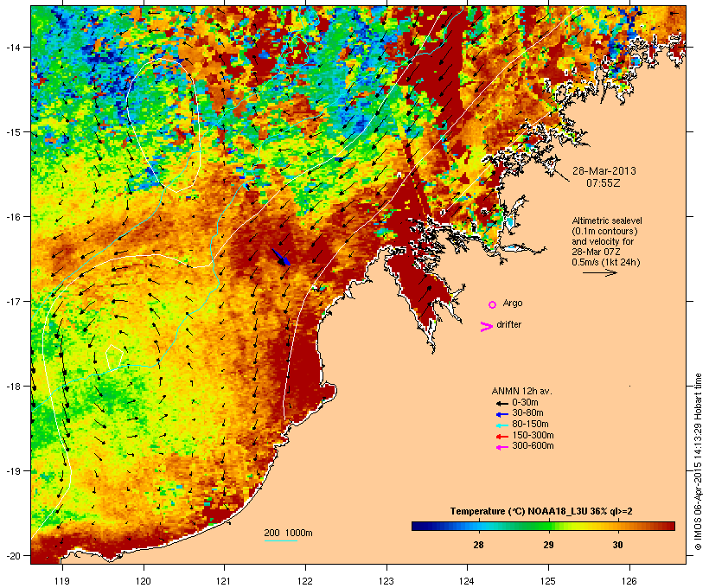Viewport: 709px width, 588px height.
Task: Click the longitude label 121
Action: coord(224,580)
